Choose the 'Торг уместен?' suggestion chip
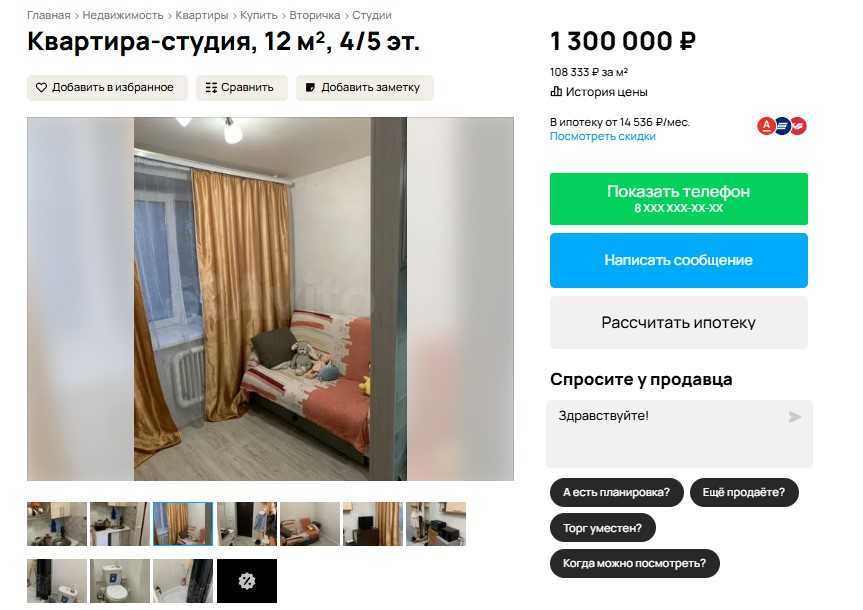Viewport: 863px width, 610px height. (603, 528)
